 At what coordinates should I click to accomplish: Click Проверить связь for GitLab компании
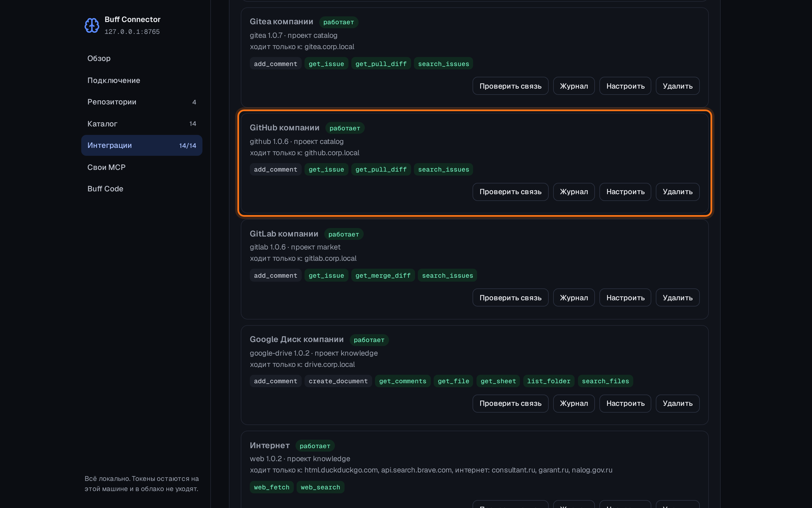[x=510, y=298]
